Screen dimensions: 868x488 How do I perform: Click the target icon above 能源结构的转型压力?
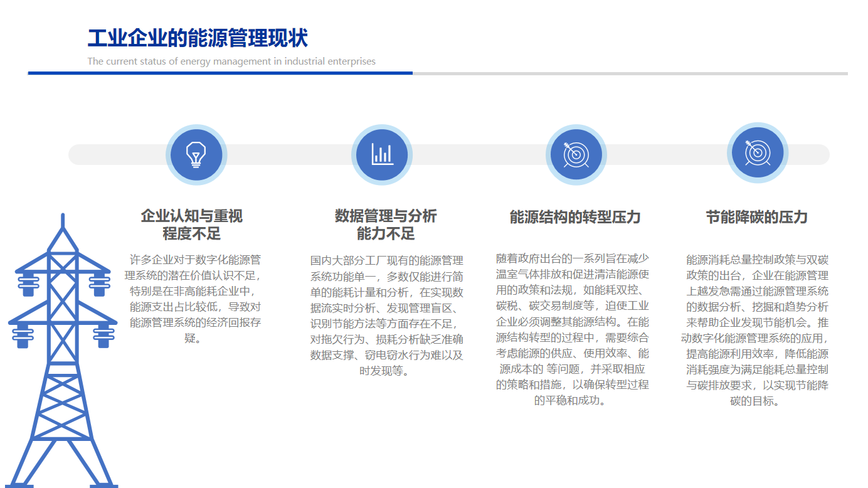(576, 154)
